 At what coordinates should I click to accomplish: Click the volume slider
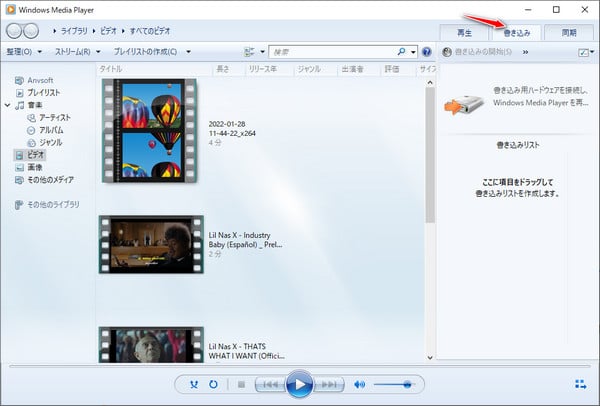(393, 384)
